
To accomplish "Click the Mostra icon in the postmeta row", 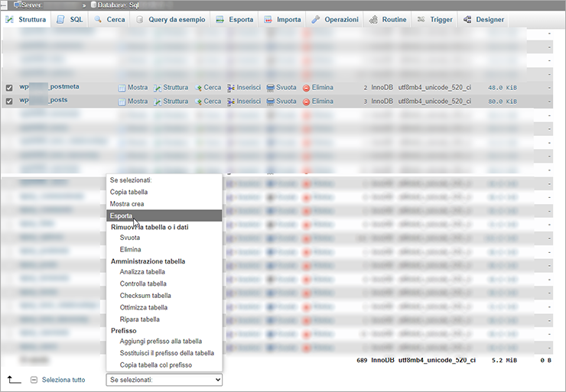I will click(122, 88).
